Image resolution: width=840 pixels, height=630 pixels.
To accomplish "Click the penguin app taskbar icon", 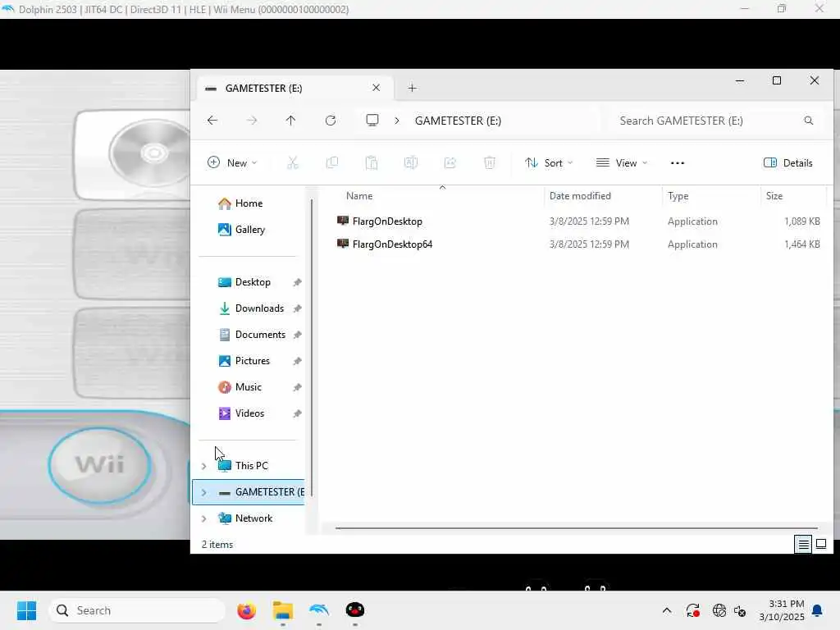I will click(355, 610).
